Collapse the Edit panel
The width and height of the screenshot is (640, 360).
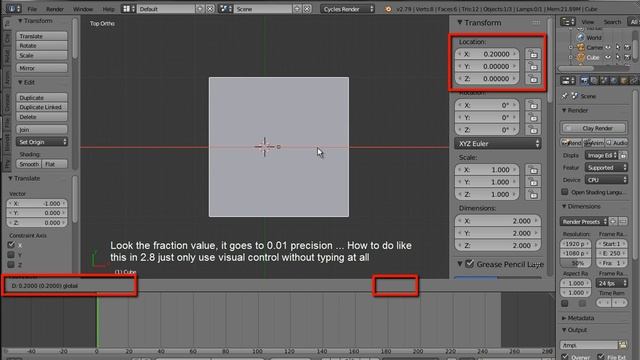point(20,82)
